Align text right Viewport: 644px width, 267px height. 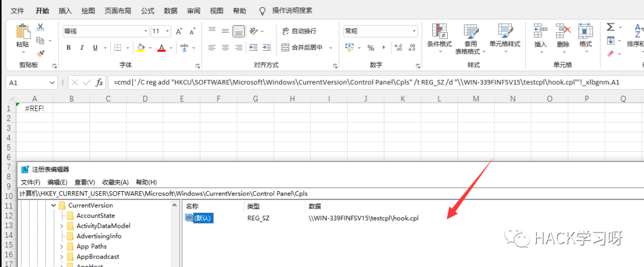pyautogui.click(x=239, y=47)
